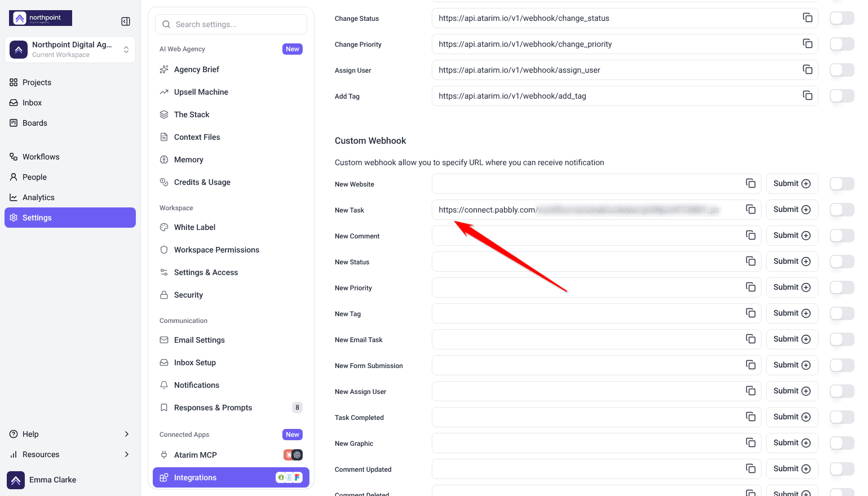Copy the New Graphic webhook field
The width and height of the screenshot is (868, 496).
pyautogui.click(x=751, y=442)
